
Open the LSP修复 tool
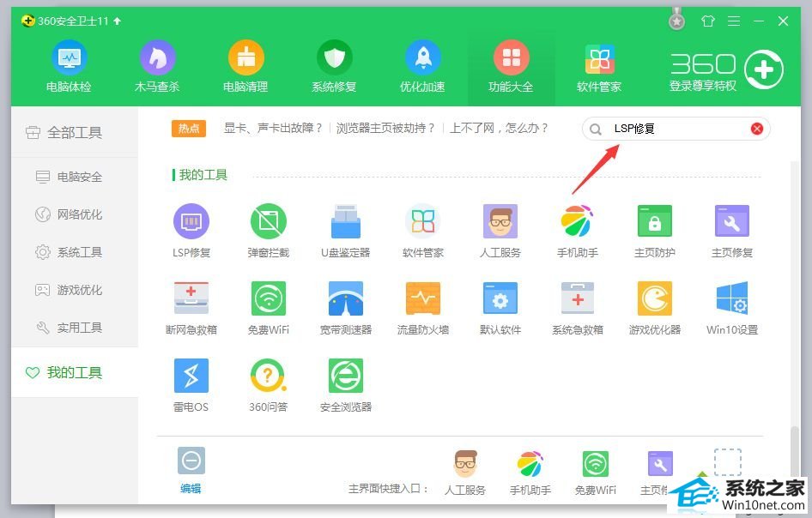click(x=191, y=231)
